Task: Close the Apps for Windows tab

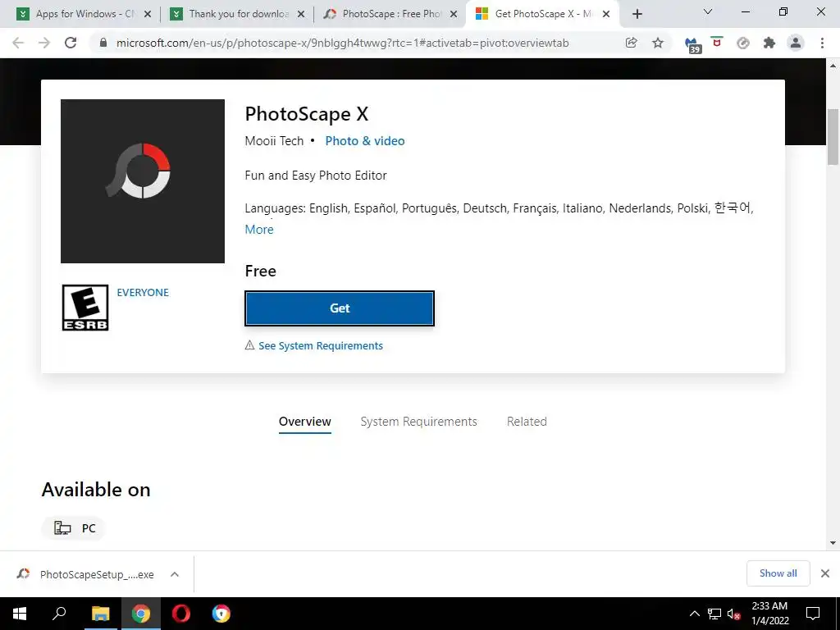Action: 148,14
